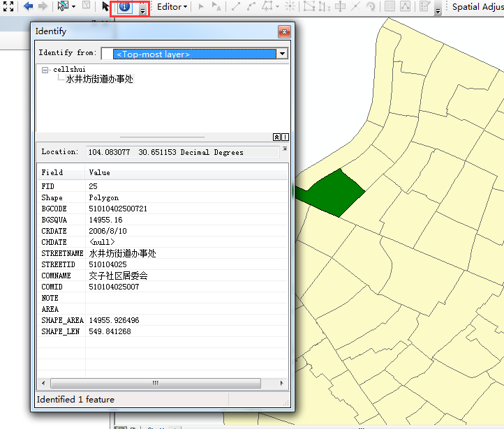
Task: Open the Editor dropdown menu
Action: coord(171,7)
